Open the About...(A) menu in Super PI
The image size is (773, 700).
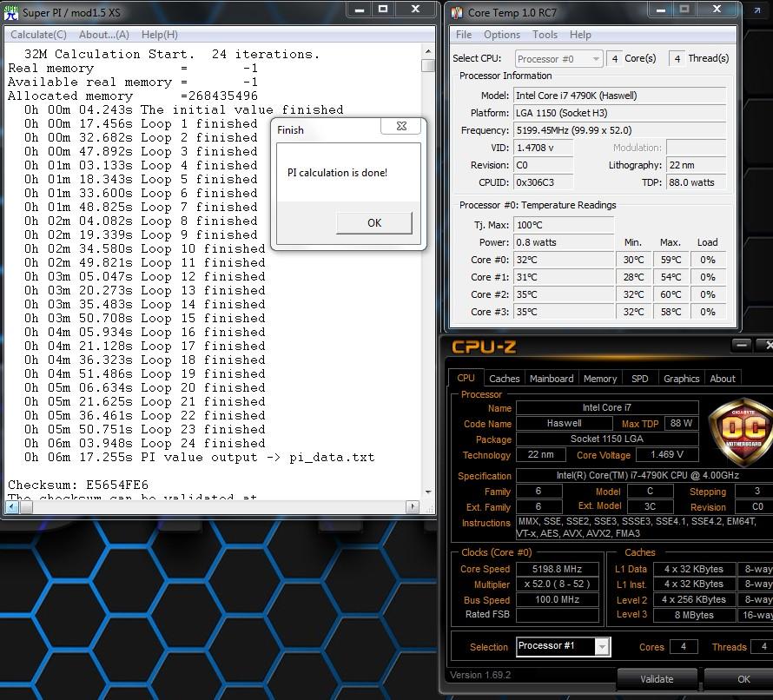(104, 35)
